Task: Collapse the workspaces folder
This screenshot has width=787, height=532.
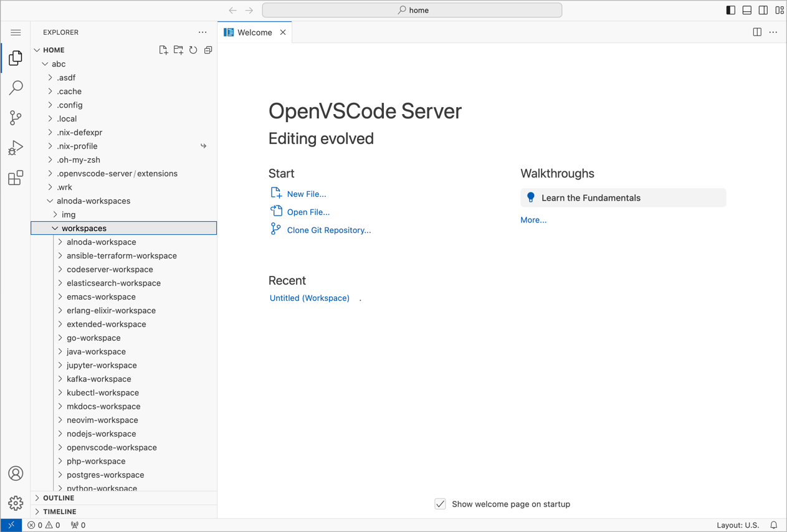Action: tap(124, 229)
